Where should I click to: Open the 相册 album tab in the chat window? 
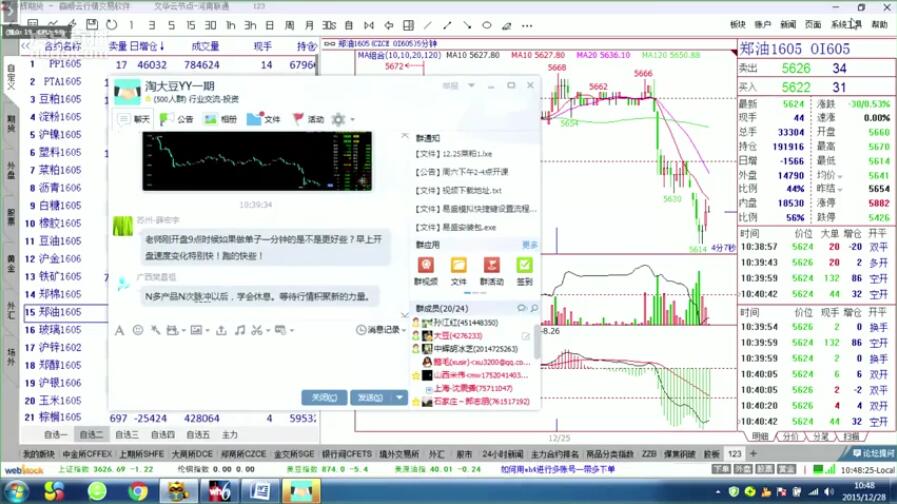click(221, 119)
